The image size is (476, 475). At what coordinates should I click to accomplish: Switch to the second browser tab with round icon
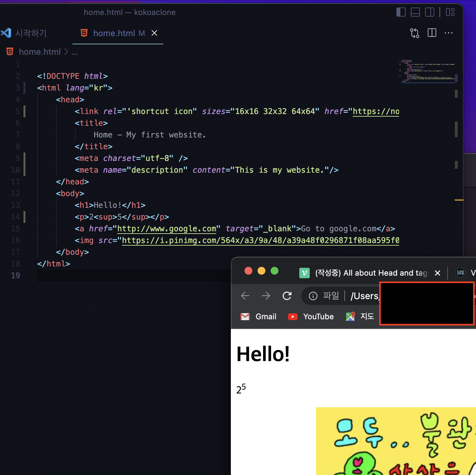(x=460, y=273)
